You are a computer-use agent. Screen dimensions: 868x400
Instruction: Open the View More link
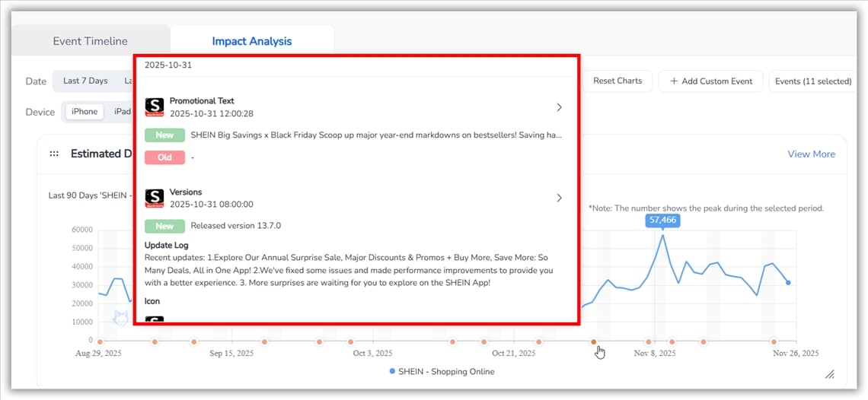coord(811,154)
